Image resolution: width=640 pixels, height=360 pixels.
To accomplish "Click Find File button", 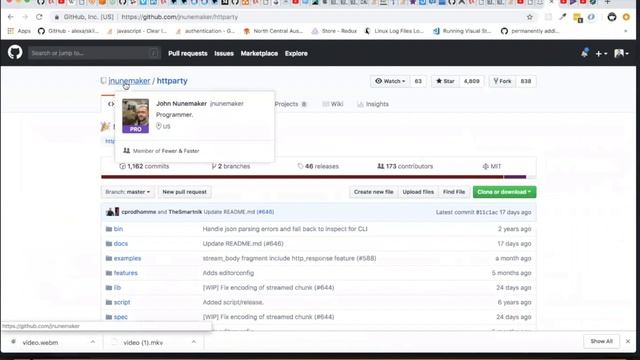I will coord(454,192).
